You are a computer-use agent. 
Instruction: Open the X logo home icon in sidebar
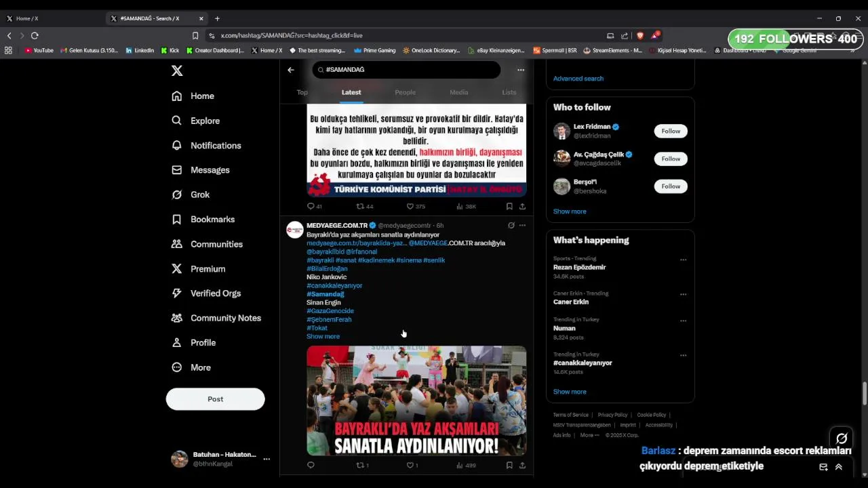[177, 70]
